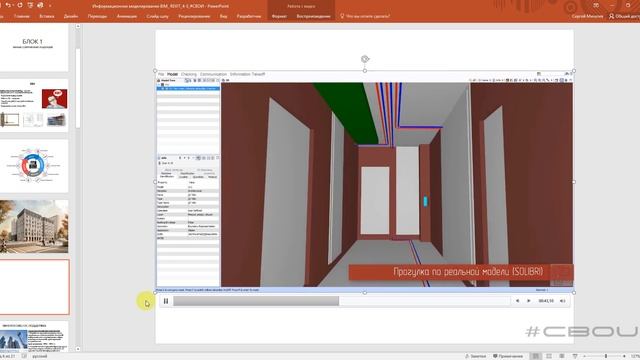640x360 pixels.
Task: Step the video backward with the rewind arrow
Action: [517, 301]
